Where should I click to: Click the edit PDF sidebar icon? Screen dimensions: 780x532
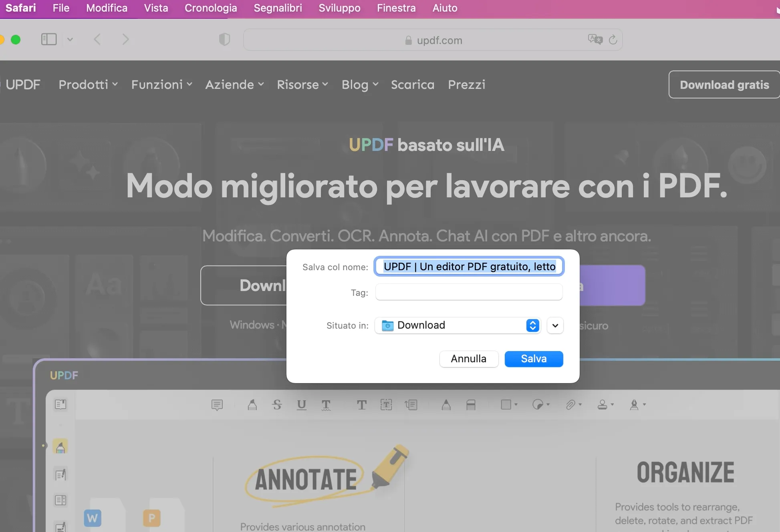(x=60, y=475)
